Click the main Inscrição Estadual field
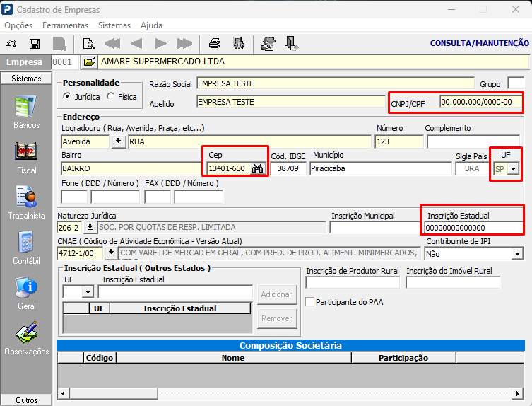Screen dimensions: 532x406 point(473,228)
